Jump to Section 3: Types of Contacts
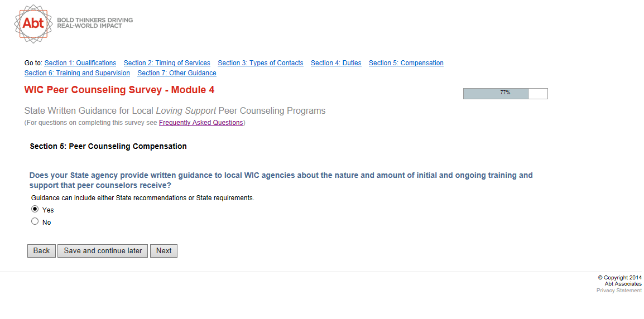Screen dimensions: 644x319 (261, 63)
